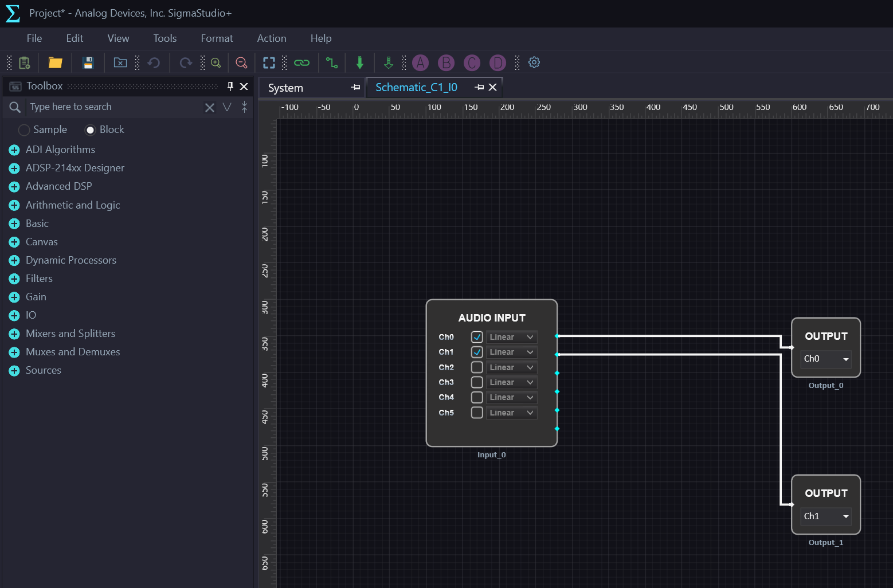Clear the toolbox search text
The width and height of the screenshot is (893, 588).
(210, 107)
